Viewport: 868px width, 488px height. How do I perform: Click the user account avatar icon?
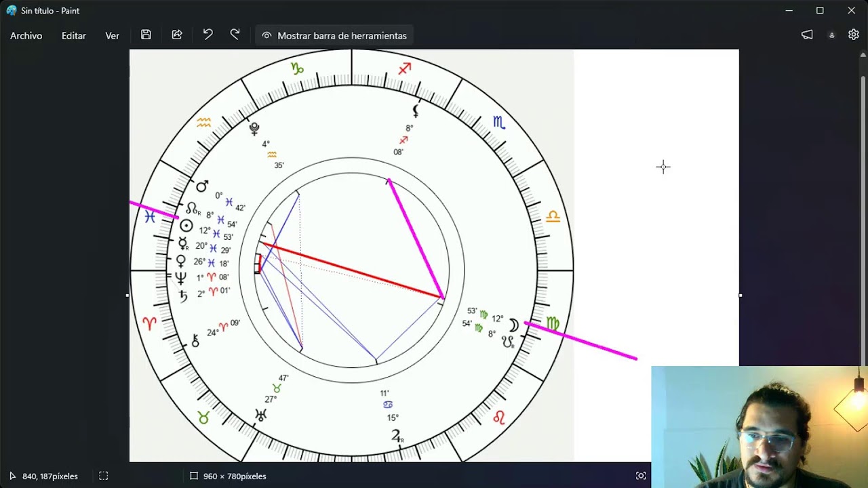click(831, 35)
